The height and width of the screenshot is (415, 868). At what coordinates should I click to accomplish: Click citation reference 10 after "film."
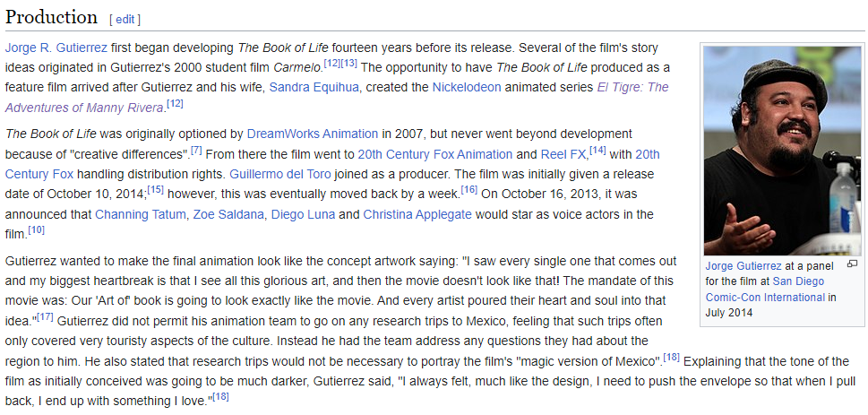click(37, 230)
